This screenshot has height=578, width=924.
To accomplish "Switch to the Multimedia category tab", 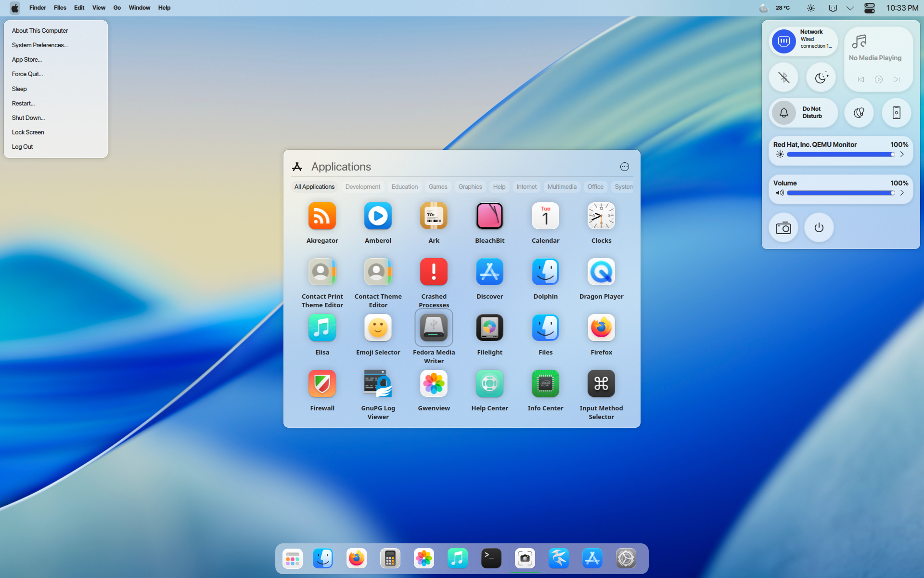I will 562,187.
